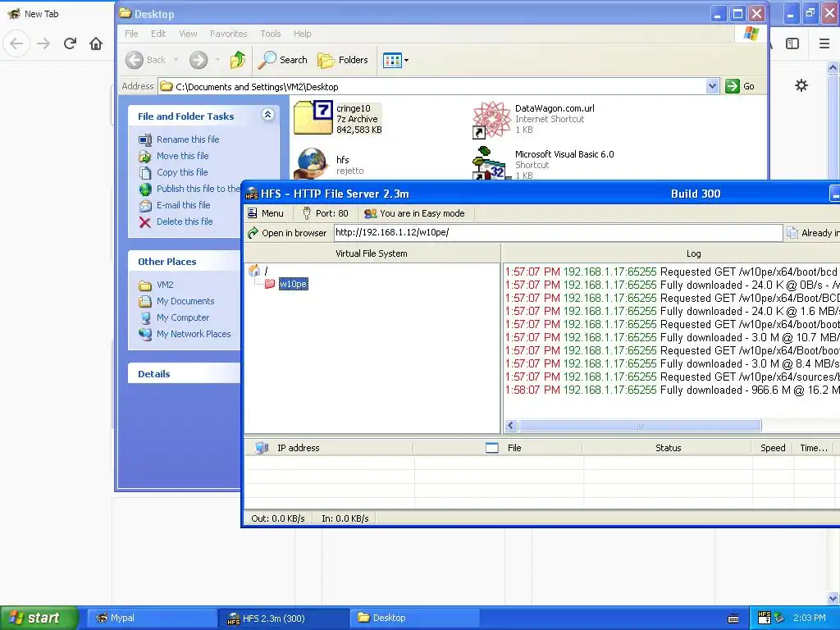840x630 pixels.
Task: Click the Go button next to address bar
Action: 741,86
